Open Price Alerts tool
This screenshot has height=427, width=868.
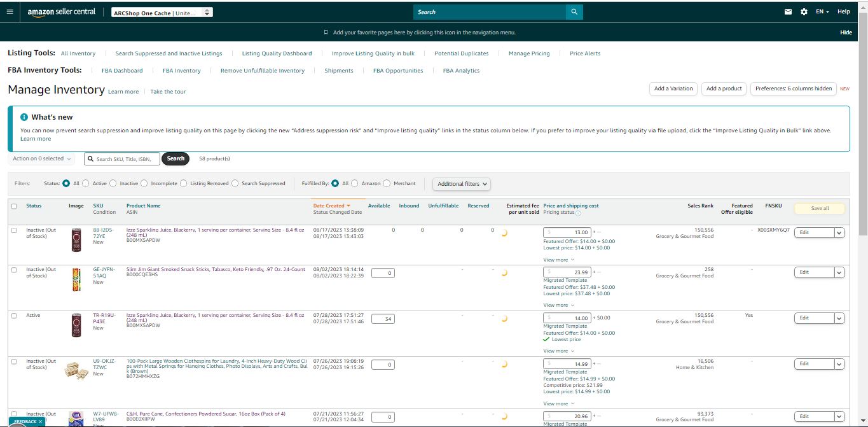[585, 53]
